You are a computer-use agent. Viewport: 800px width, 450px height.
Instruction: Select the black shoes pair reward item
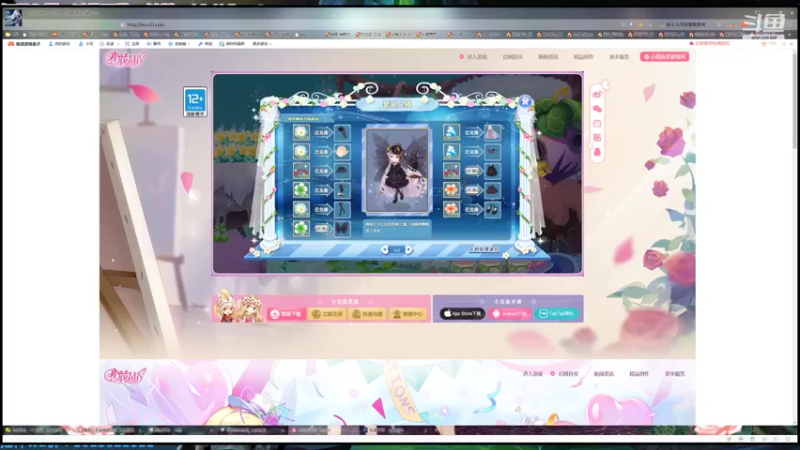tap(492, 209)
